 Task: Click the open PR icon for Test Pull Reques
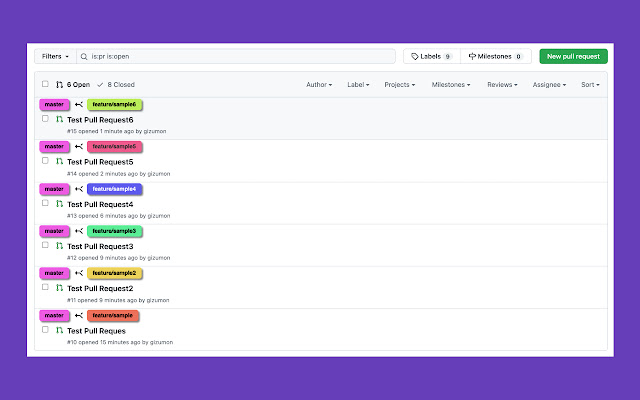(59, 330)
